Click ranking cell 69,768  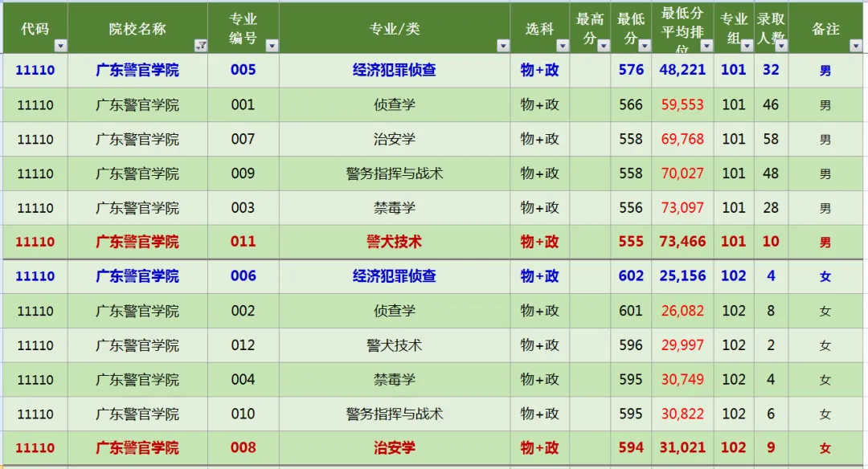(x=682, y=140)
